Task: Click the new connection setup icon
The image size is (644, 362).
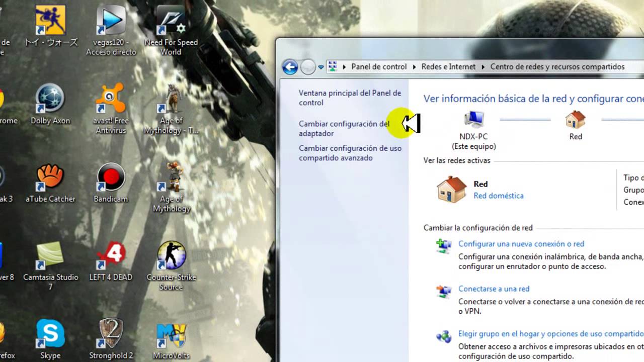Action: tap(444, 246)
